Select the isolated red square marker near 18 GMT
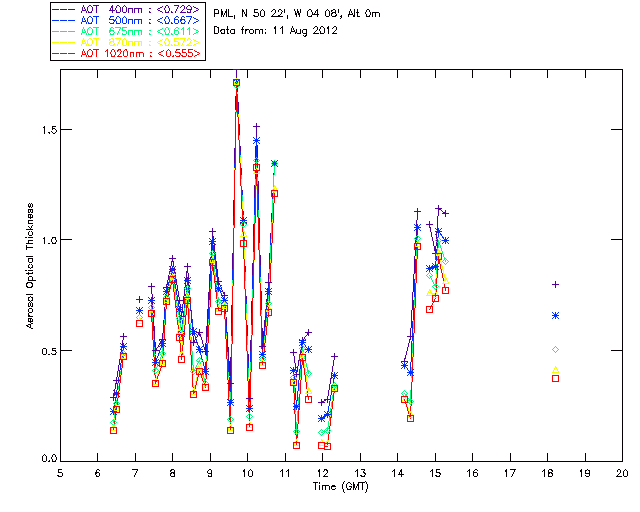The image size is (640, 512). pyautogui.click(x=555, y=378)
